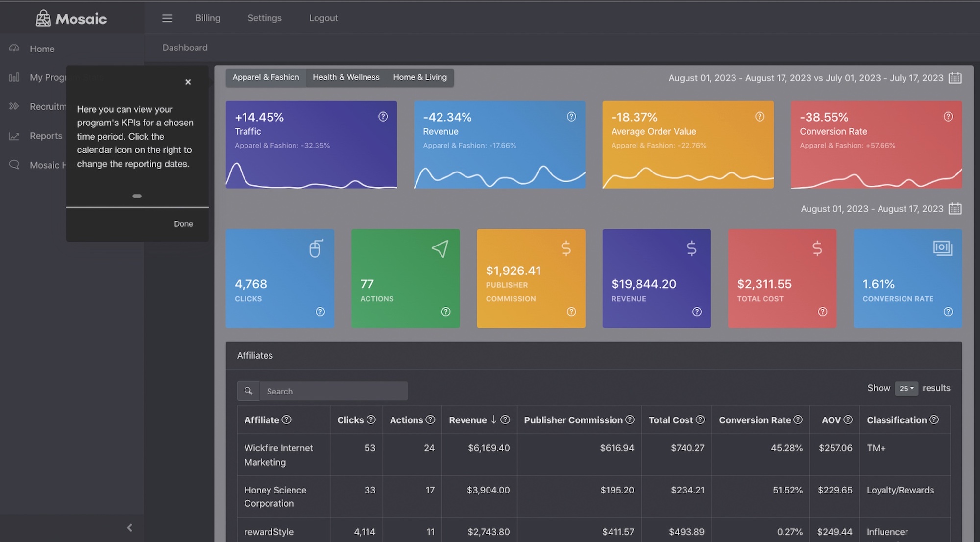Open Mosaic Help via its sidebar icon
Image resolution: width=980 pixels, height=542 pixels.
14,165
